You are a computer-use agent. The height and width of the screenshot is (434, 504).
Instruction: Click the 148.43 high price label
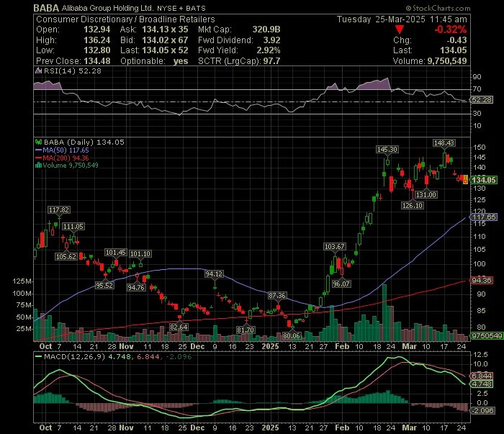pos(444,143)
